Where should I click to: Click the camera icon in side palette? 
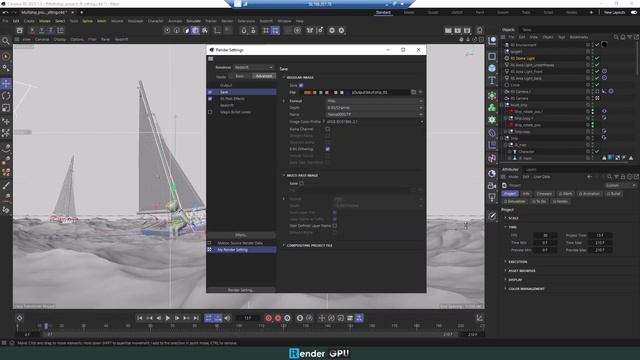click(x=492, y=186)
